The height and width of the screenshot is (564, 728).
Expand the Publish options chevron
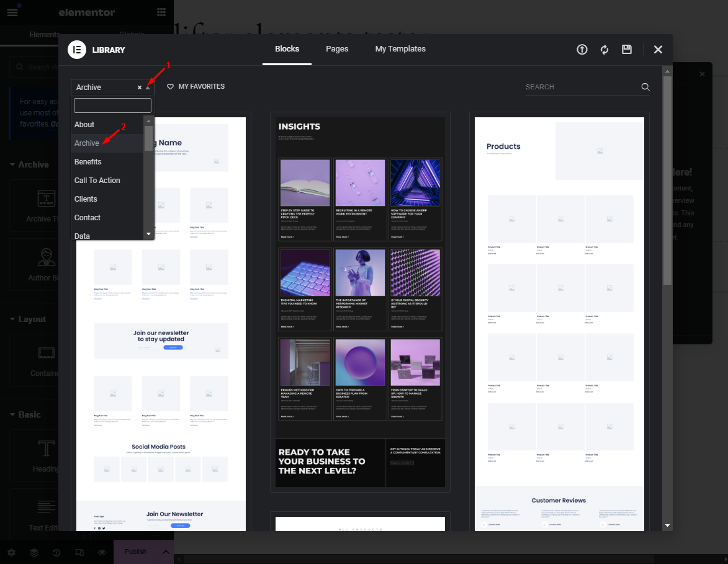coord(166,552)
